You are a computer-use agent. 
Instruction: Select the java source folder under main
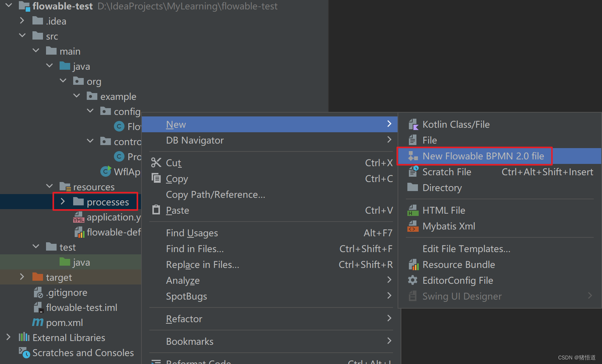click(x=75, y=66)
